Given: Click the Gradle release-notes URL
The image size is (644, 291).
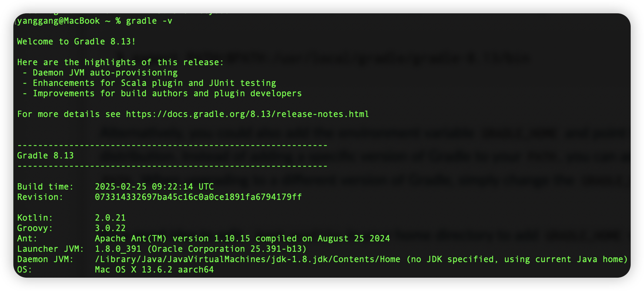Looking at the screenshot, I should point(247,114).
